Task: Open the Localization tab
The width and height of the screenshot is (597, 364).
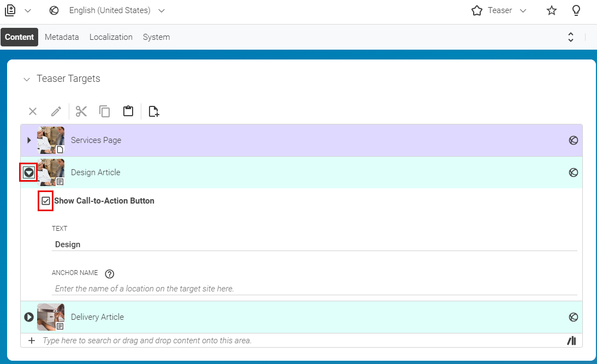Action: 111,37
